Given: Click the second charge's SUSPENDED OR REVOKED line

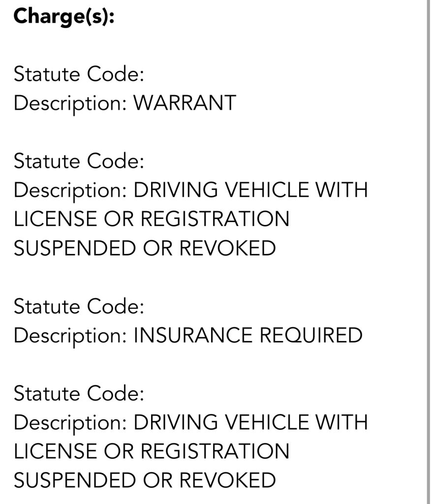Looking at the screenshot, I should [x=145, y=248].
